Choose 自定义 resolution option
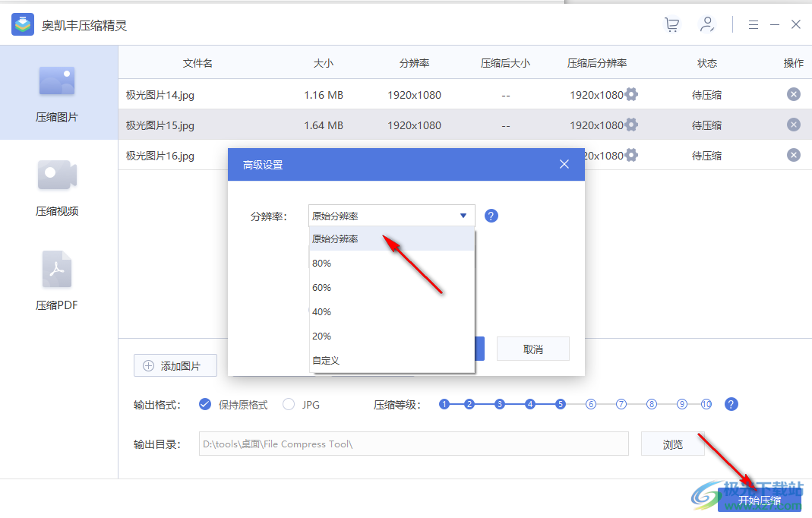Image resolution: width=812 pixels, height=518 pixels. pos(392,360)
